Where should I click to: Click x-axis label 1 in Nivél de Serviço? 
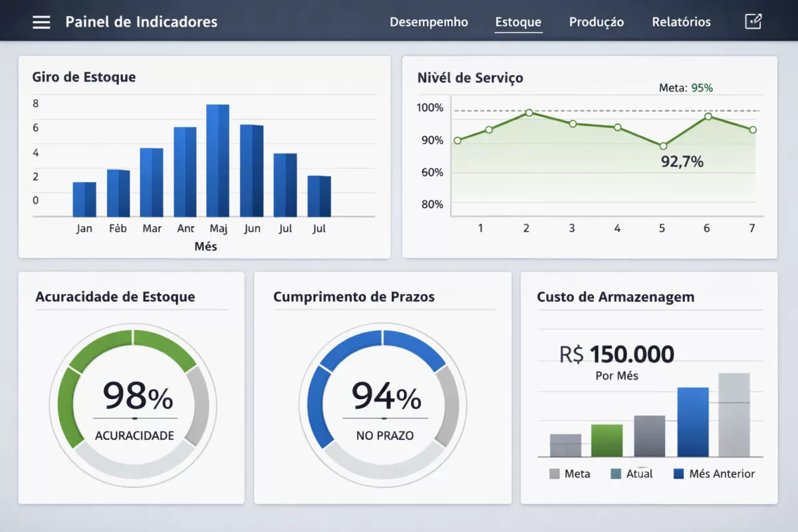(x=481, y=228)
